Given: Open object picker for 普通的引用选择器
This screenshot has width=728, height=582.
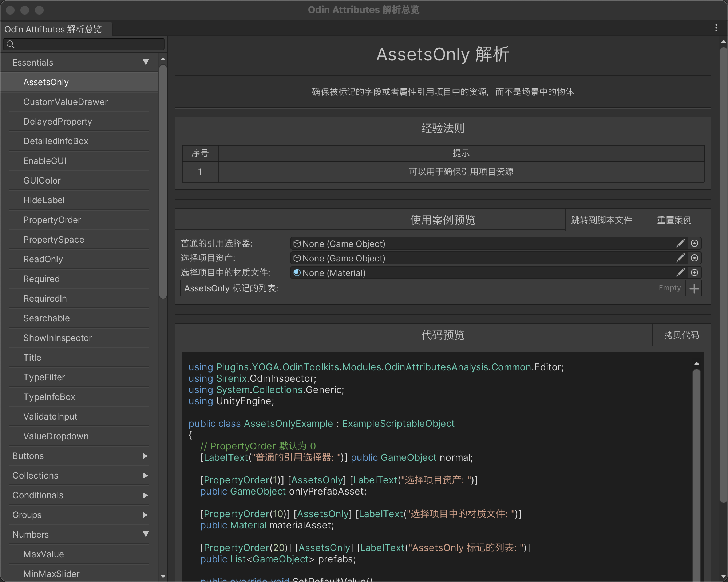Looking at the screenshot, I should click(x=695, y=243).
